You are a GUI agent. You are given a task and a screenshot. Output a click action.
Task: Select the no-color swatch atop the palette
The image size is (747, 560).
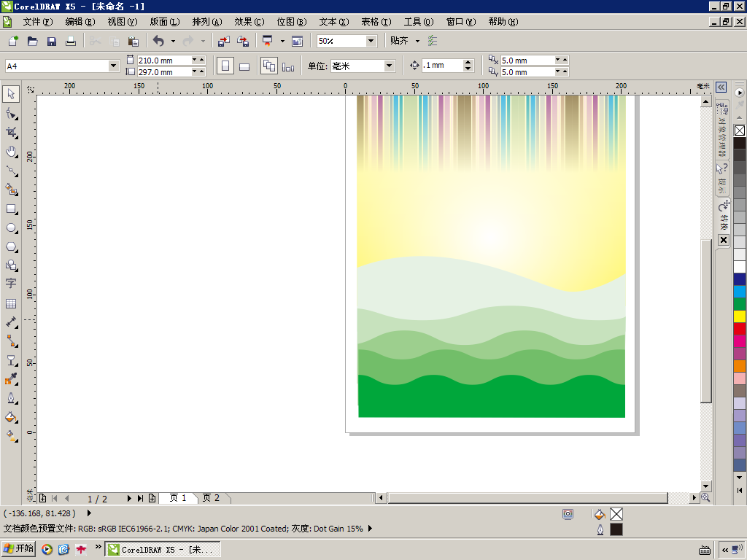pos(740,131)
